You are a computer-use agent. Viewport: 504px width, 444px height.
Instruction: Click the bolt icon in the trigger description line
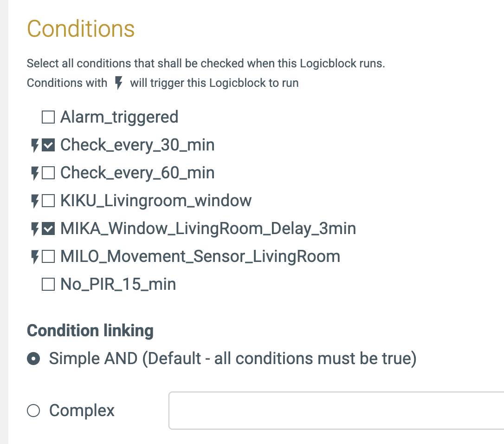click(x=119, y=83)
